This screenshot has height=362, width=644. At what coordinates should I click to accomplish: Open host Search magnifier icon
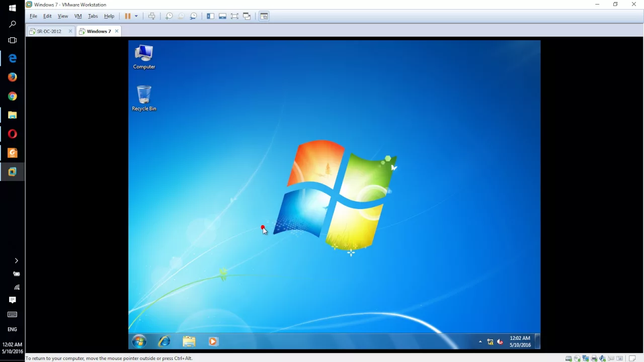(13, 24)
